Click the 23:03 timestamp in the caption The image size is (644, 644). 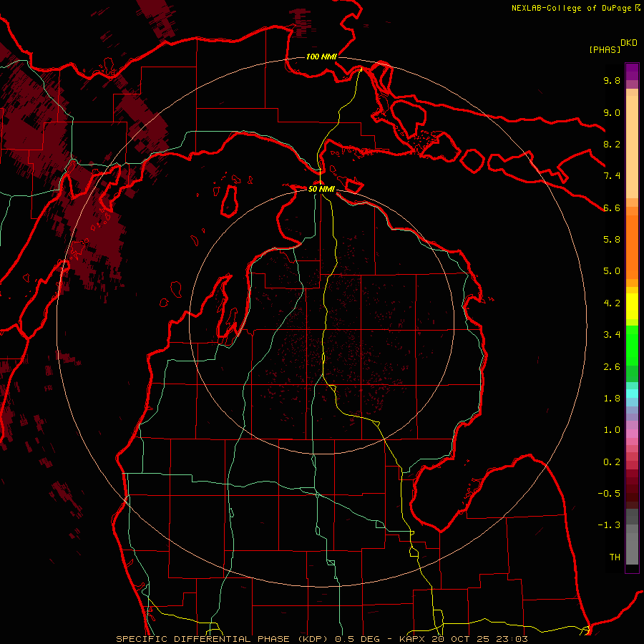tap(511, 639)
